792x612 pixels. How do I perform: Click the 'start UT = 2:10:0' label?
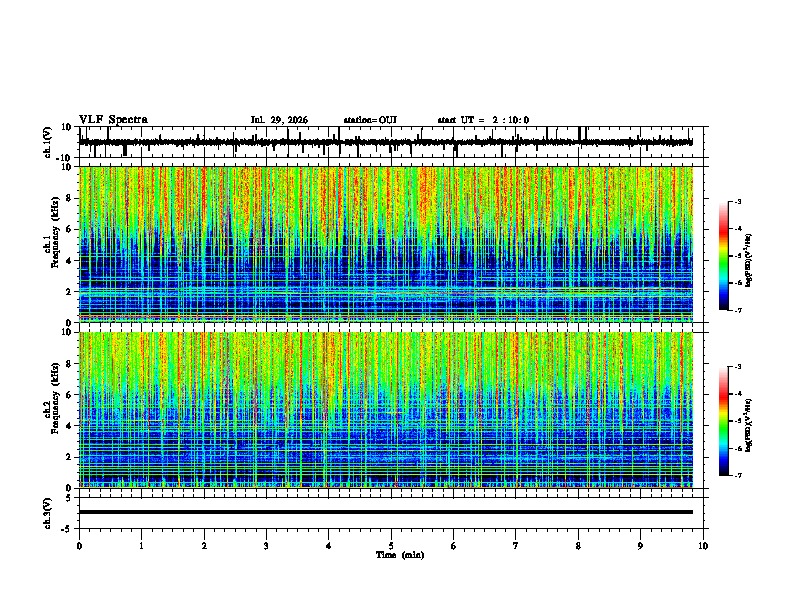pos(483,120)
